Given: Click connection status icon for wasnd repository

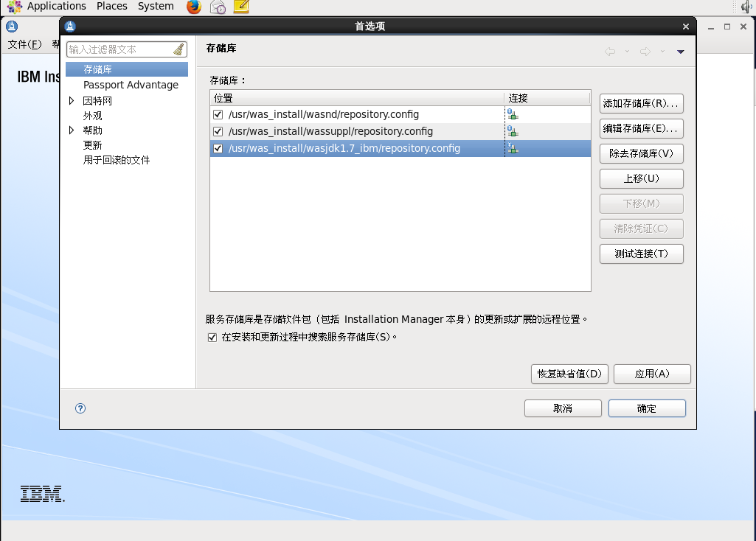Looking at the screenshot, I should pos(513,114).
